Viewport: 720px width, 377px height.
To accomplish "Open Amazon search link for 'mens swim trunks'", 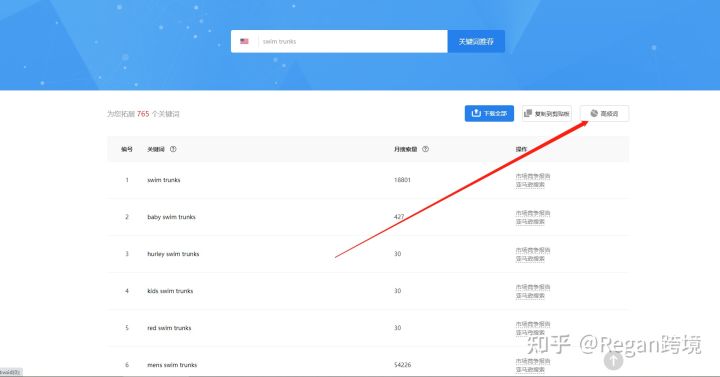I will 530,370.
